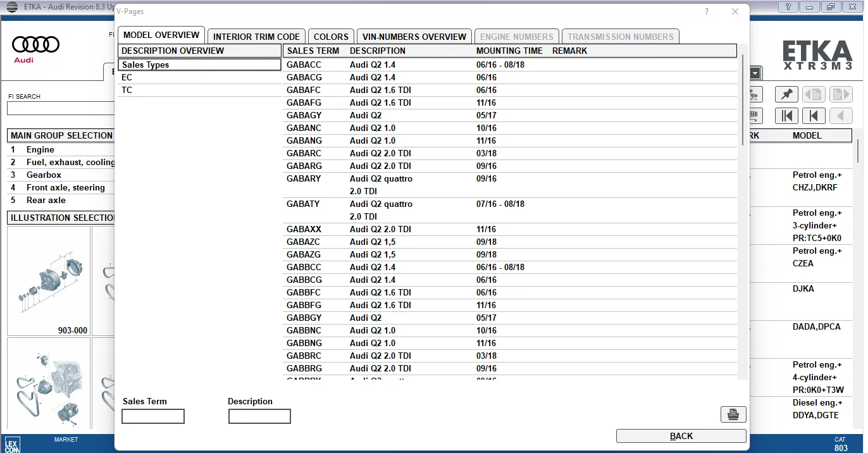Click the LEXCOM logo in status bar

pyautogui.click(x=12, y=444)
